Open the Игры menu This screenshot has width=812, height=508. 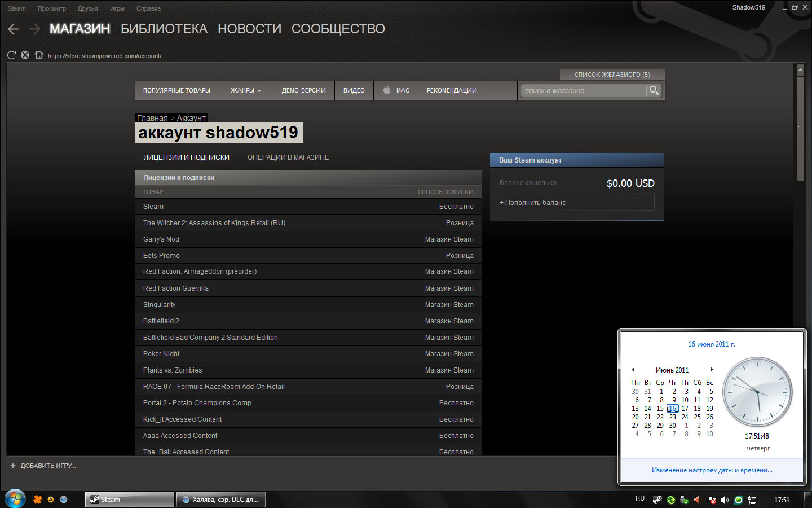point(117,8)
